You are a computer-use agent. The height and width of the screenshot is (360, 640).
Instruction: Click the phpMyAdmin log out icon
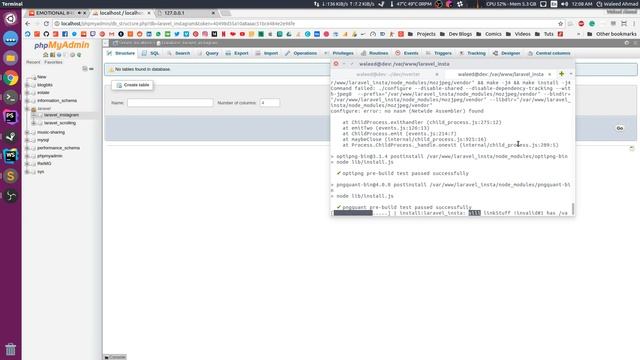pos(52,55)
